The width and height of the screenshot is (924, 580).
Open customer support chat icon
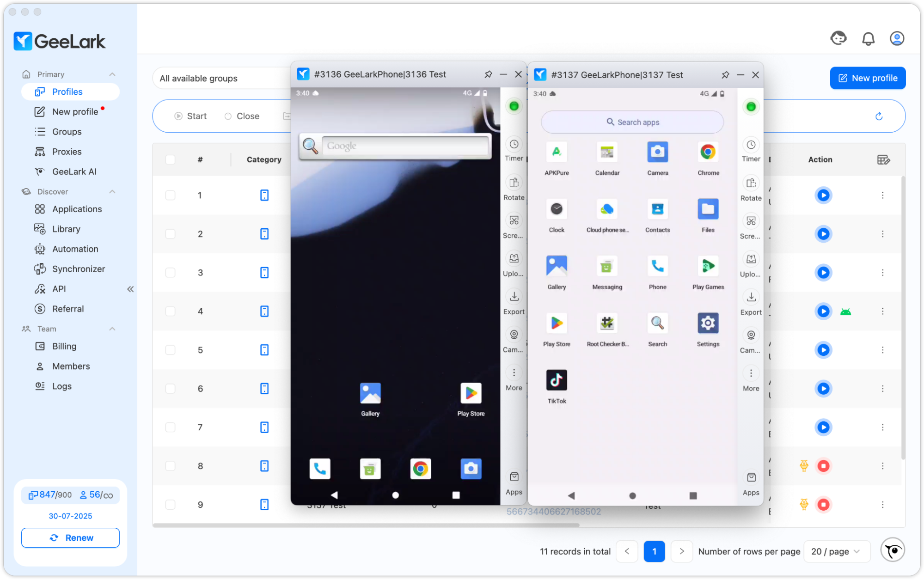(x=838, y=38)
